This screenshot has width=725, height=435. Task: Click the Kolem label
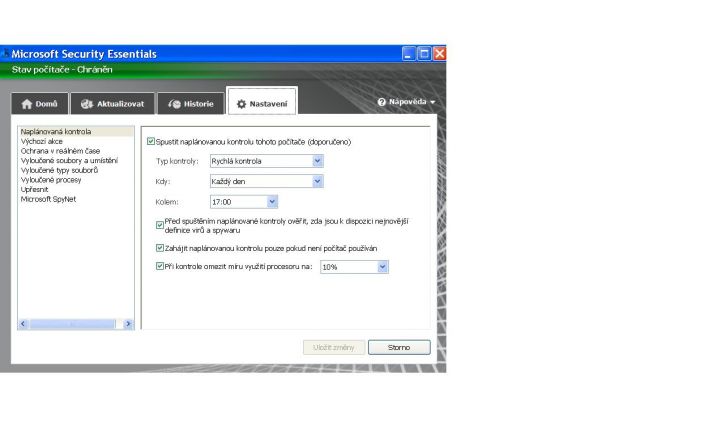(x=167, y=202)
